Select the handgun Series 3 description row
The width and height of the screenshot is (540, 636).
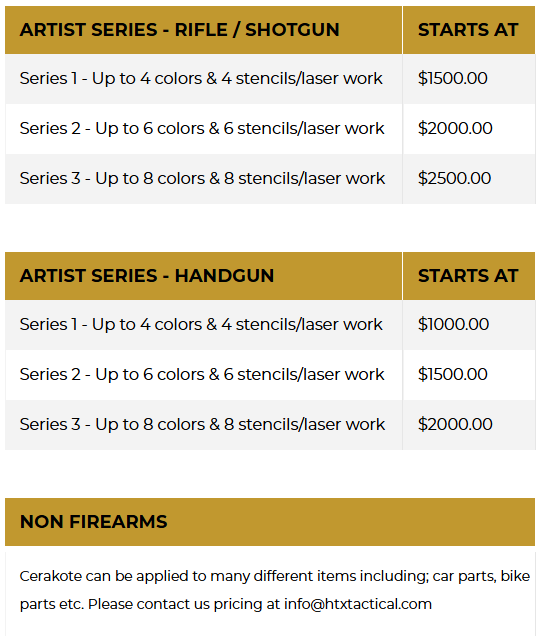pos(202,424)
